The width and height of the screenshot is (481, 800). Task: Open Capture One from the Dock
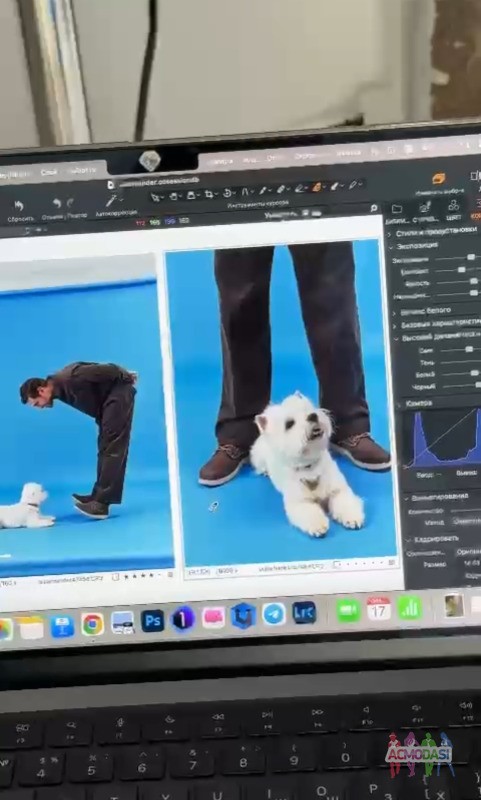(183, 619)
